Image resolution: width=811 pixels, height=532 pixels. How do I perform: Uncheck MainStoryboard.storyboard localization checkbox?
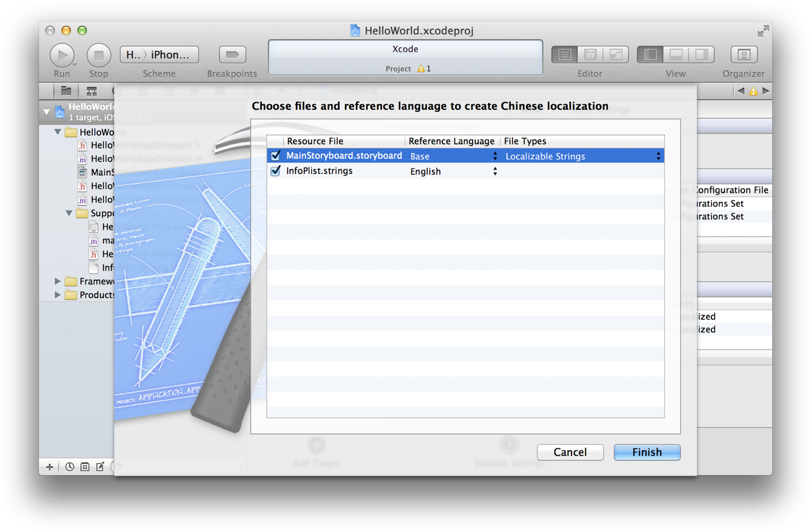pos(276,155)
